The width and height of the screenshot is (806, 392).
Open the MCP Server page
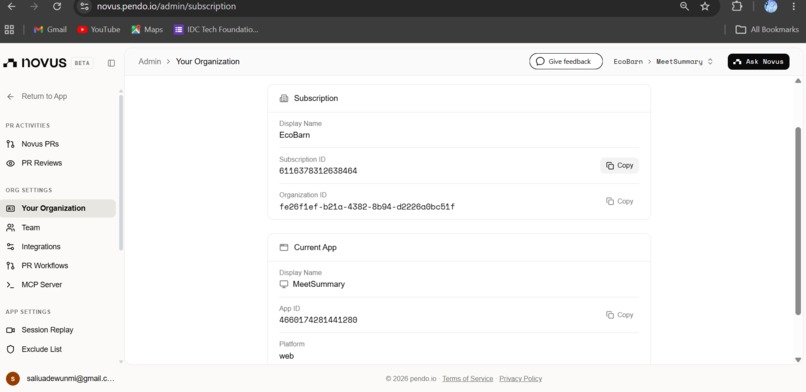point(42,285)
